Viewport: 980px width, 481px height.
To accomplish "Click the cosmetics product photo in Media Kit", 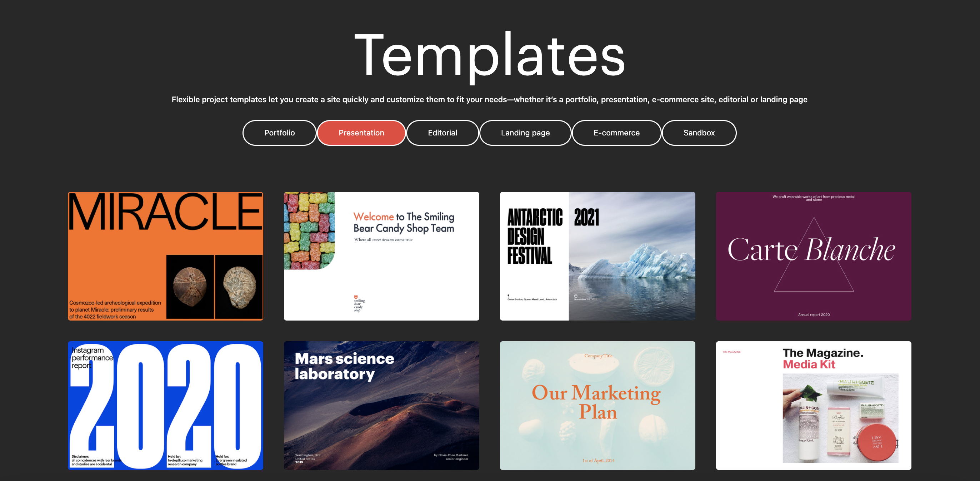I will pos(840,418).
